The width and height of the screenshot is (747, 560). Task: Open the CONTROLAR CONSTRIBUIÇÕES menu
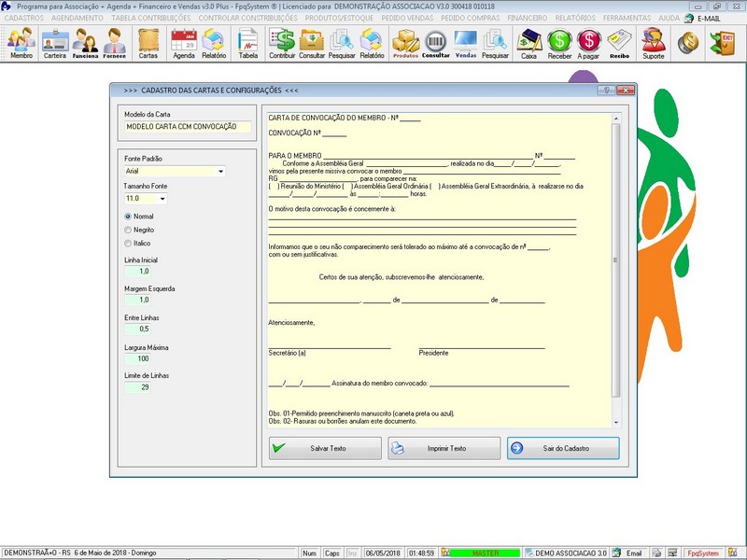pos(247,18)
